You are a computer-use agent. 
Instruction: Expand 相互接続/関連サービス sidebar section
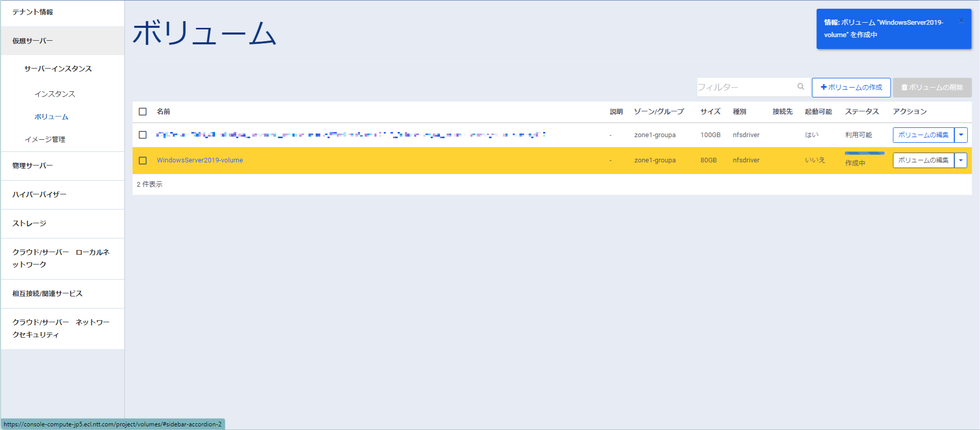pos(62,294)
